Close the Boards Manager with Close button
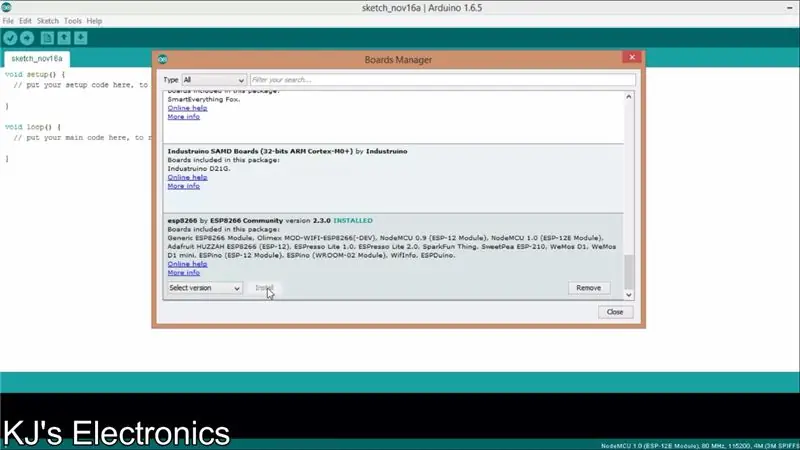This screenshot has width=800, height=450. point(615,312)
